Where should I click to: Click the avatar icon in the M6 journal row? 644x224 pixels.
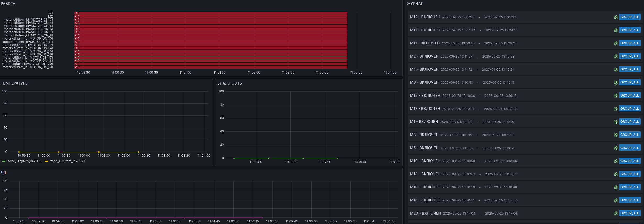coord(615,83)
